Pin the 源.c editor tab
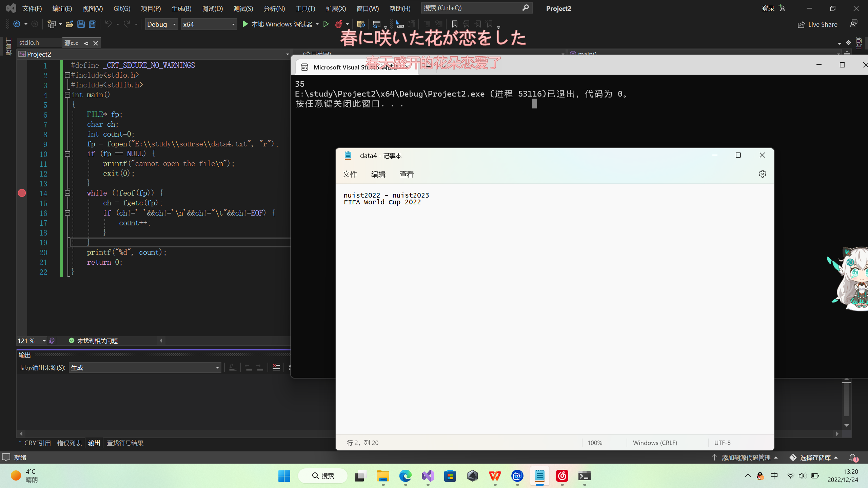Image resolution: width=868 pixels, height=488 pixels. 86,43
